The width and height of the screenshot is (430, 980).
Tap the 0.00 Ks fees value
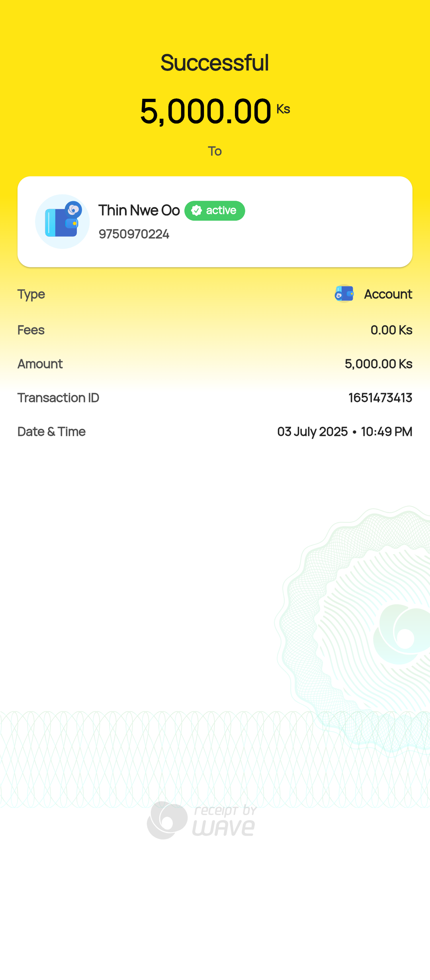pos(391,330)
